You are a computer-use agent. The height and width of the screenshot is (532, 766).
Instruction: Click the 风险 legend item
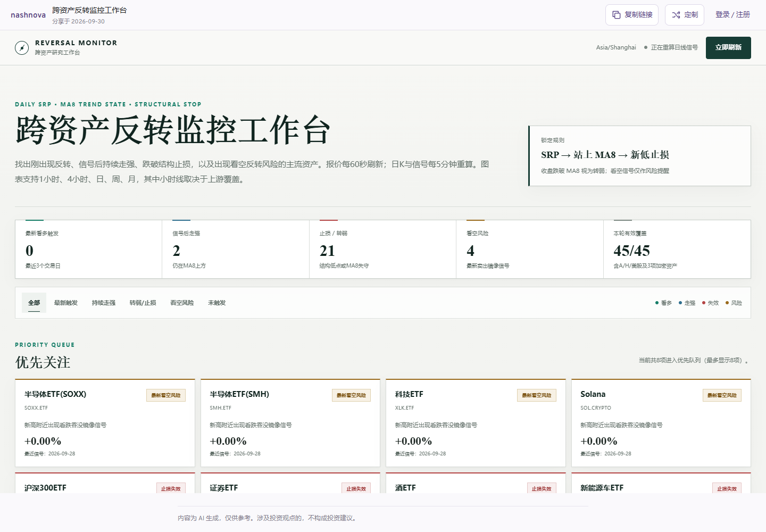(734, 303)
